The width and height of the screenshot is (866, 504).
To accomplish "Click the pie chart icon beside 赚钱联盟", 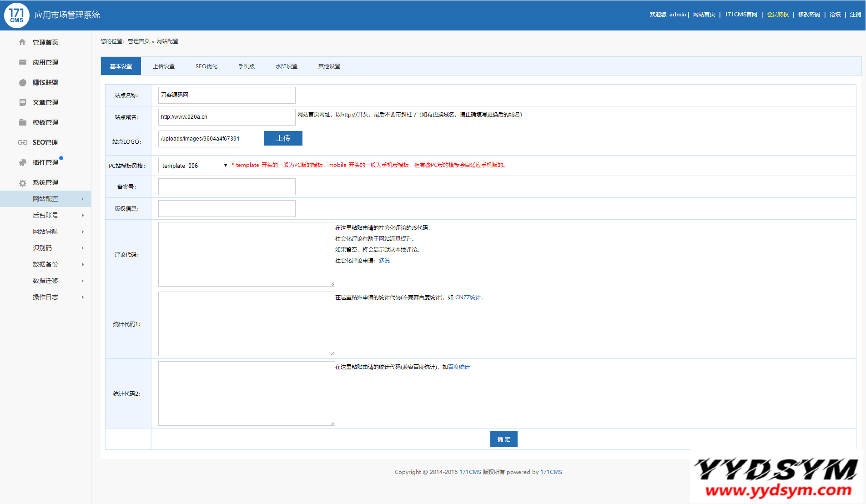I will click(x=22, y=82).
